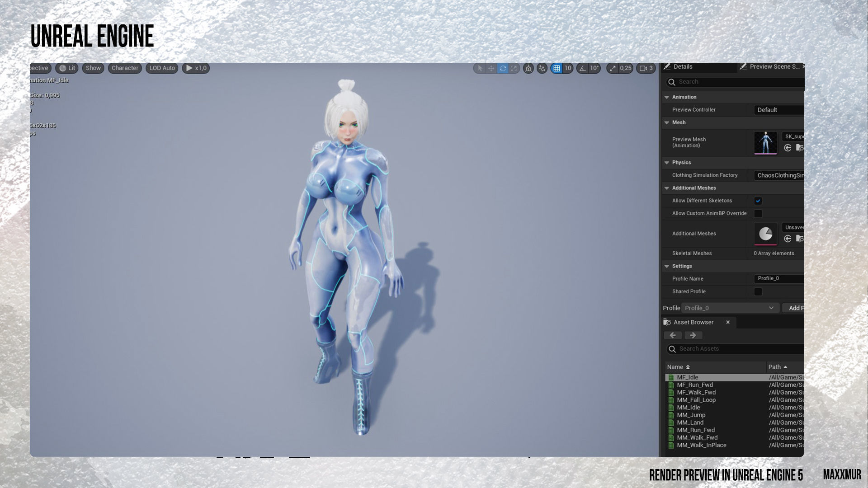Close the Asset Browser tab
868x488 pixels.
[728, 322]
